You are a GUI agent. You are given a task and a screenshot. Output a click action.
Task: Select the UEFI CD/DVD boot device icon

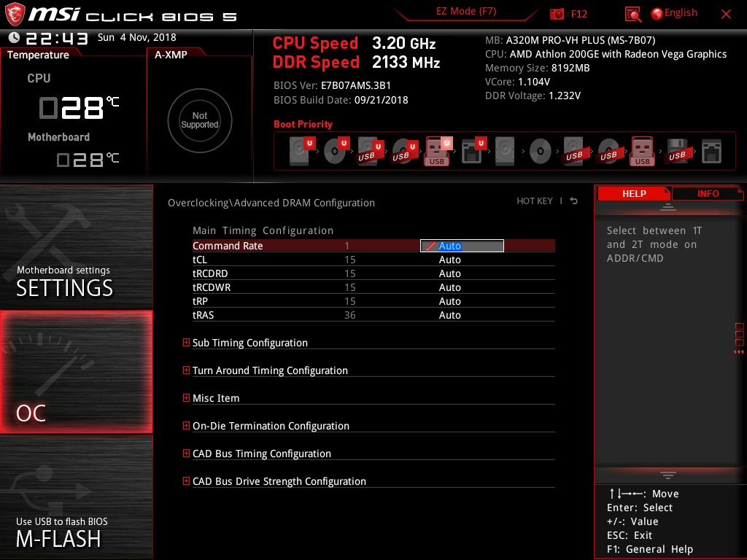pos(336,151)
